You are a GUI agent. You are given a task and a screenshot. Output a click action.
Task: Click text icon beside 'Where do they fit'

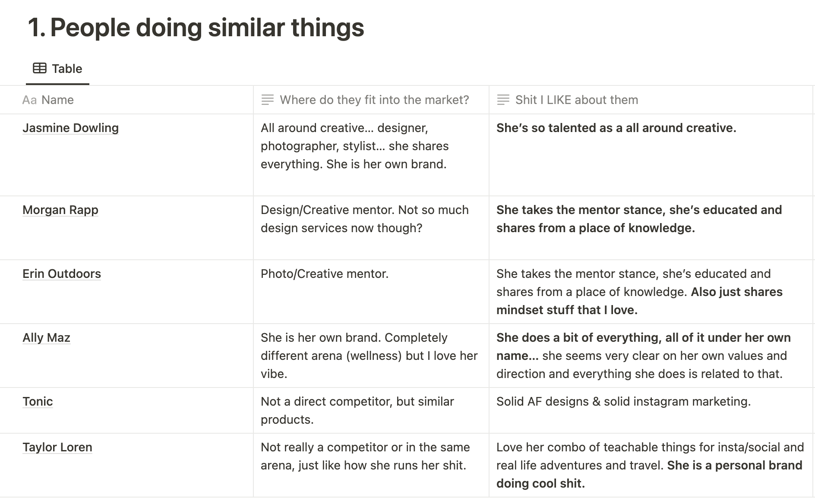coord(268,100)
